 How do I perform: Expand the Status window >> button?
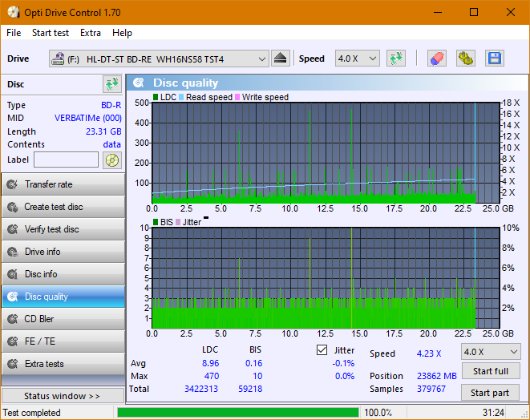coord(63,396)
